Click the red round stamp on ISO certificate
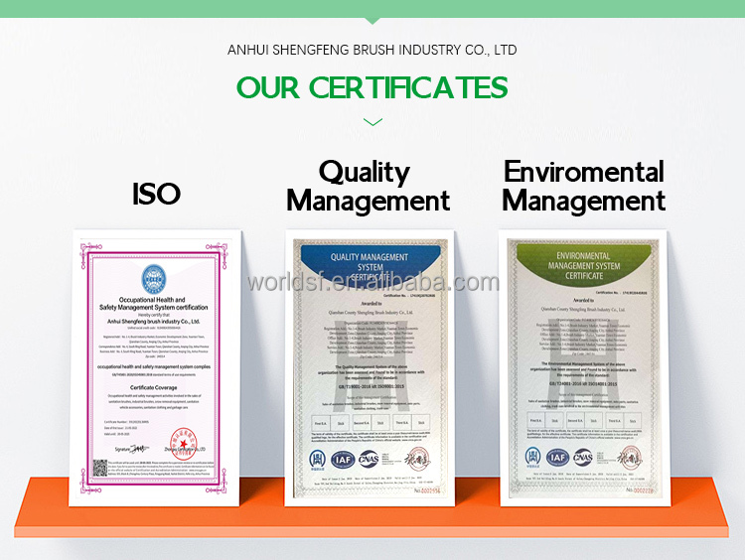The image size is (745, 560). [x=184, y=444]
